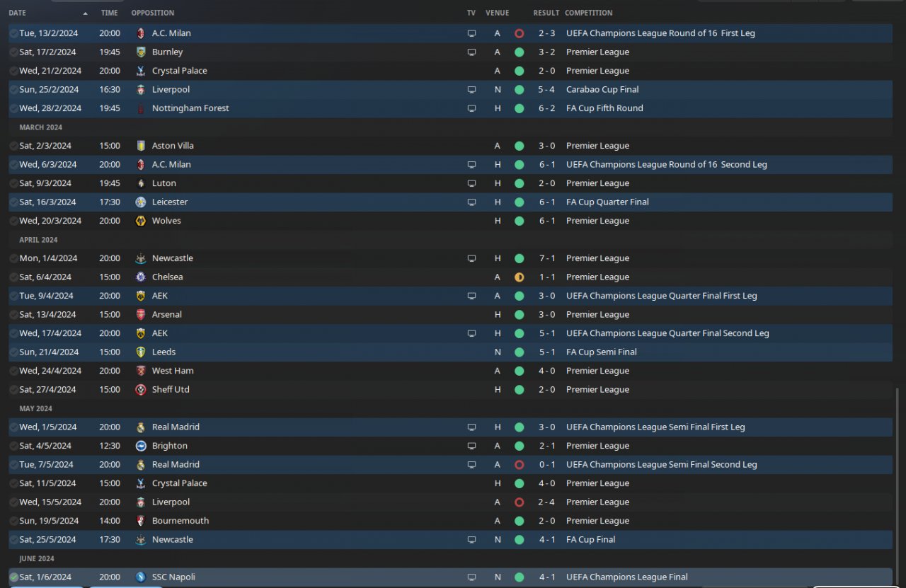This screenshot has width=906, height=588.
Task: Click the Date column sort arrow
Action: pos(86,13)
